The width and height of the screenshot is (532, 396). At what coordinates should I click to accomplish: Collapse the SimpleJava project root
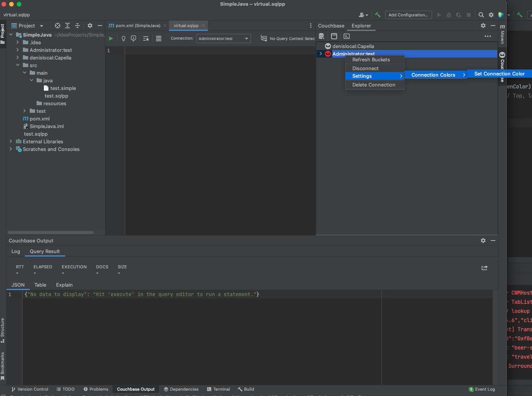11,35
